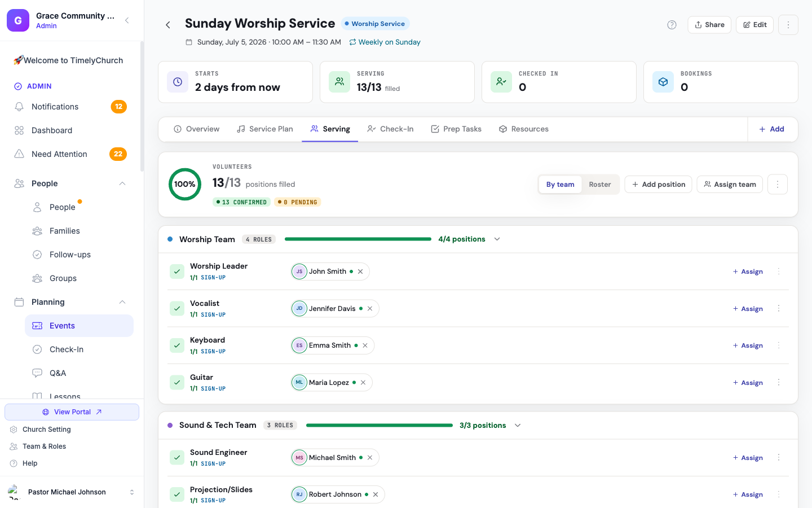
Task: Click the people icon in Serving card
Action: pyautogui.click(x=339, y=82)
